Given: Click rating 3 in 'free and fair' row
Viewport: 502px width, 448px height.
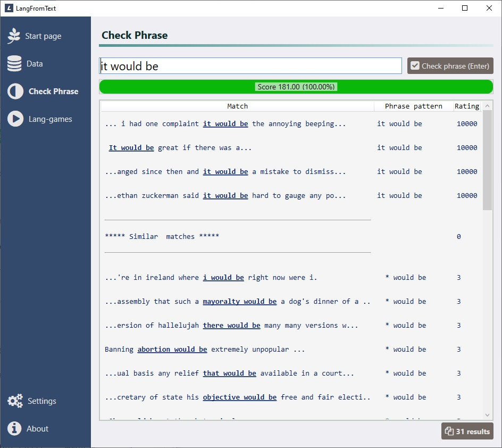Looking at the screenshot, I should pyautogui.click(x=459, y=397).
